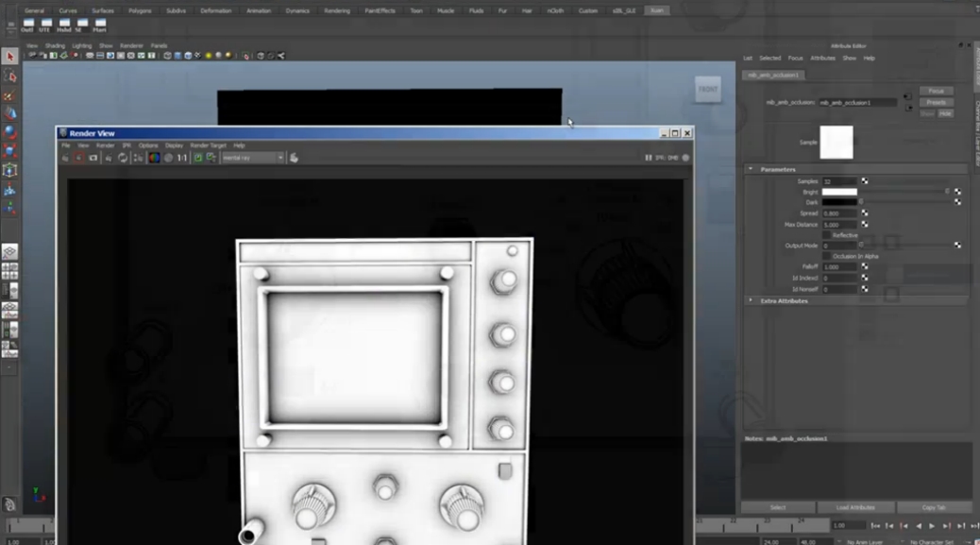Click the Presets button
This screenshot has width=980, height=545.
pos(936,103)
